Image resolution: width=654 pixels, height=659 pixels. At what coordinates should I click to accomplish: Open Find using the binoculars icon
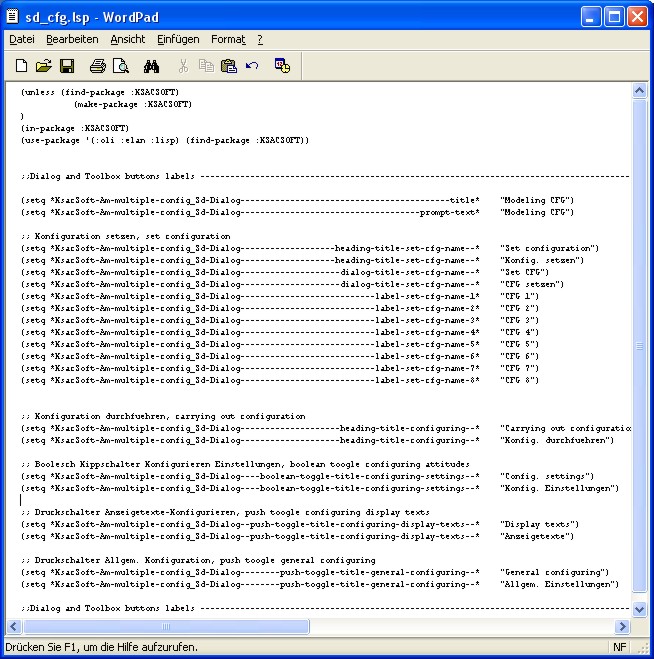point(152,66)
